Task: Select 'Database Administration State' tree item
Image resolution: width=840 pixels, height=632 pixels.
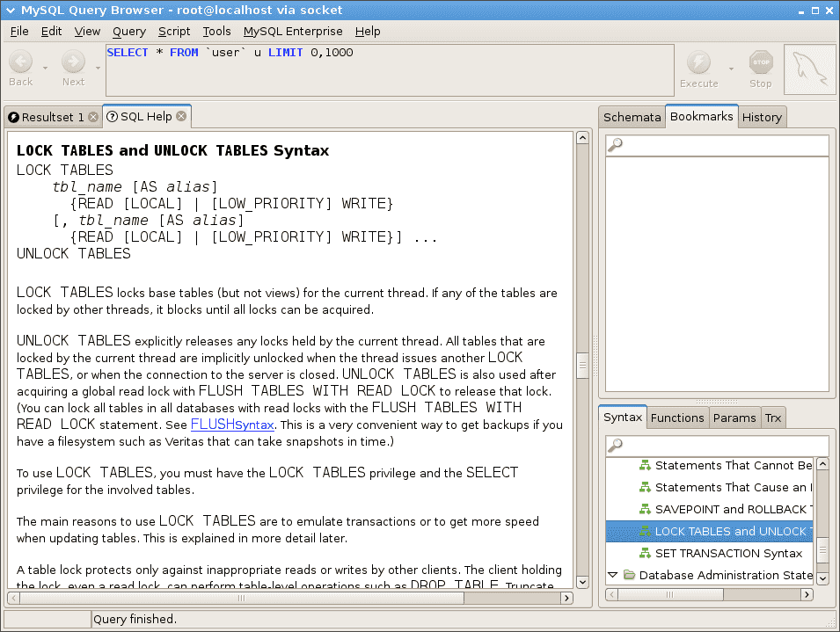Action: 709,575
